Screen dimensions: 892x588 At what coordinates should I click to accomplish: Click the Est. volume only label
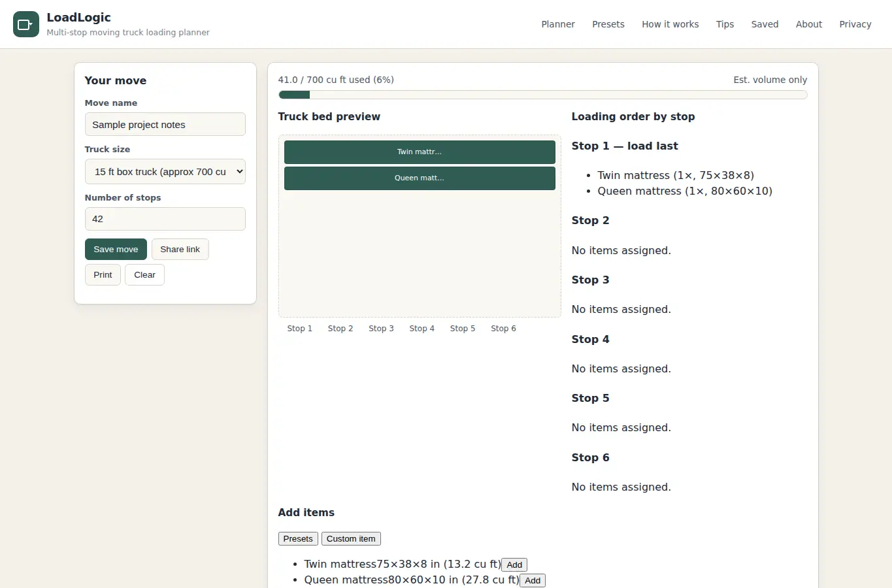point(770,80)
